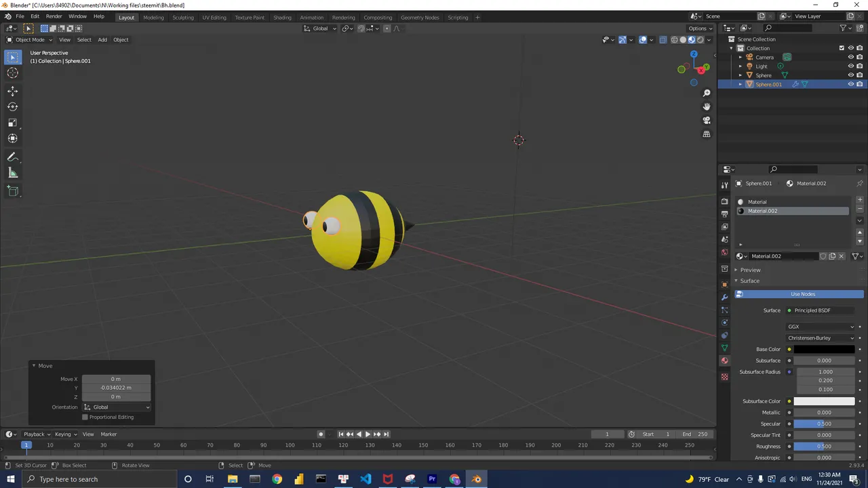
Task: Switch to the Geometry Nodes workspace tab
Action: click(420, 17)
